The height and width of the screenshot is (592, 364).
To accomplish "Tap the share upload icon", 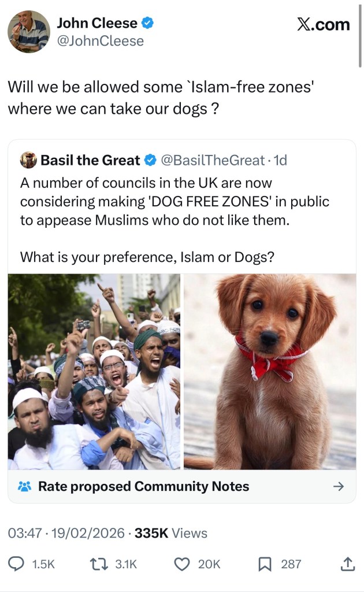I will coord(347,564).
